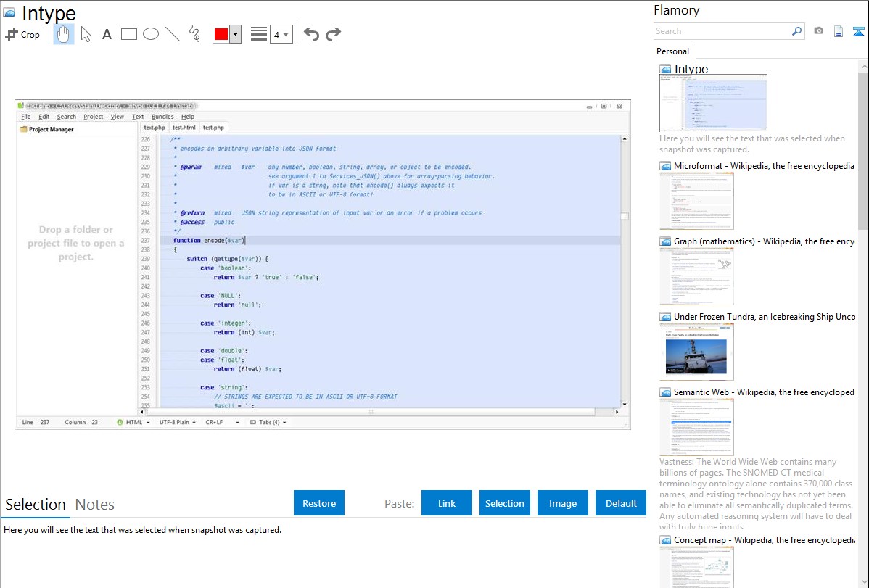Select the test.php tab in Intype

point(213,128)
